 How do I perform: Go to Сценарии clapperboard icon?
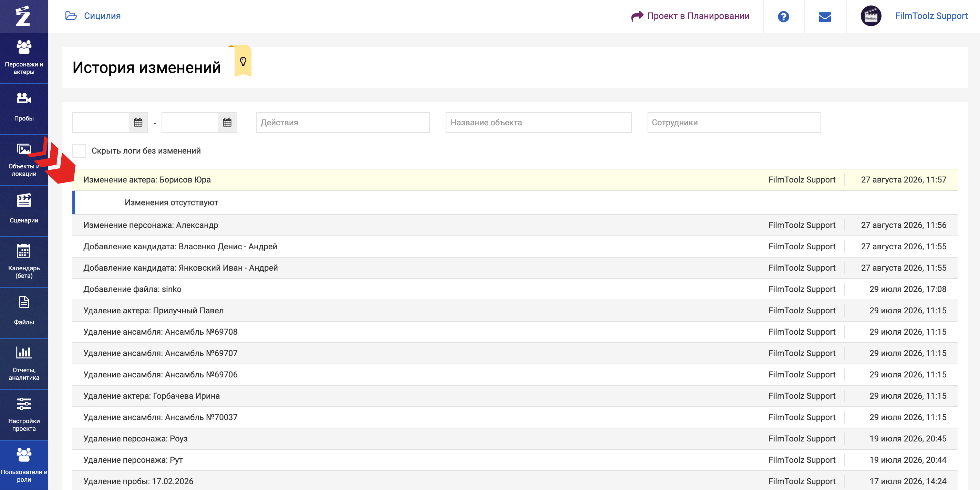click(24, 200)
